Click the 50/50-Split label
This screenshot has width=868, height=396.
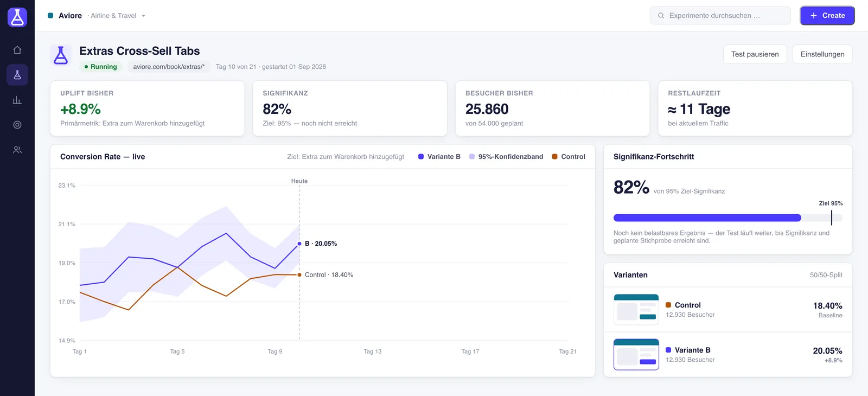[826, 275]
